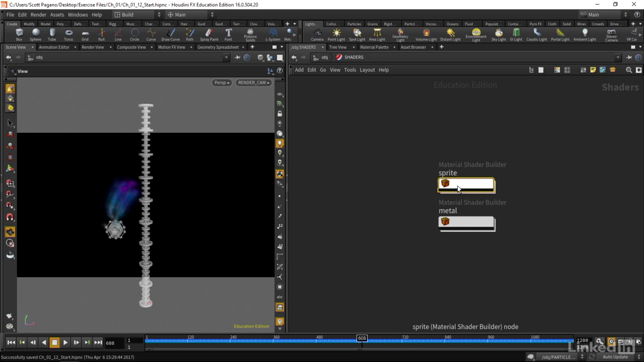Select the Torus shelf tool
Image resolution: width=644 pixels, height=362 pixels.
coord(68,35)
